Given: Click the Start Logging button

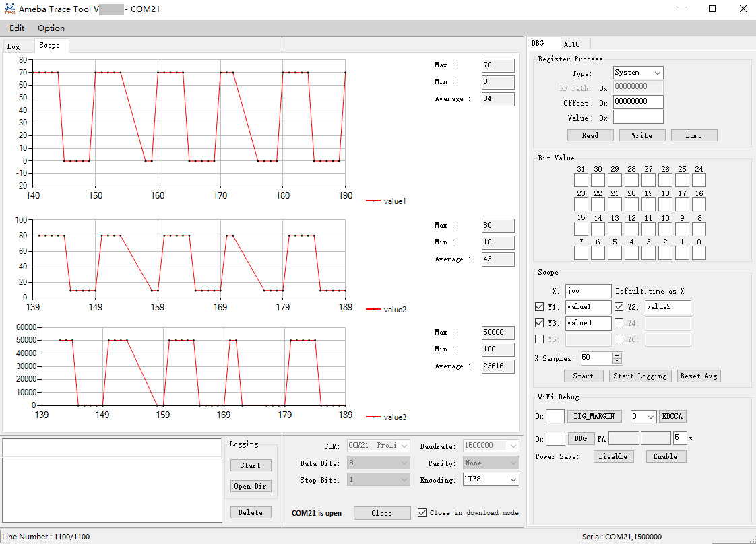Looking at the screenshot, I should point(640,376).
